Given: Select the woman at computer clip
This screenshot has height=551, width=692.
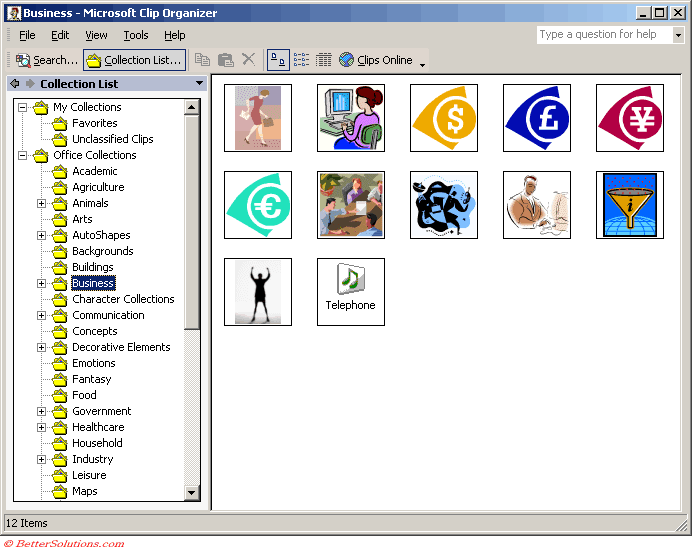Looking at the screenshot, I should click(351, 118).
